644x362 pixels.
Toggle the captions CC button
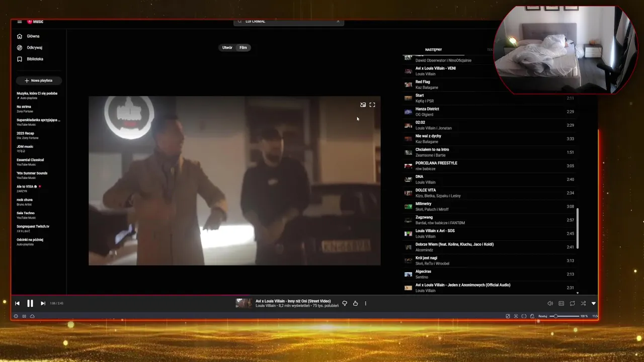click(x=561, y=303)
